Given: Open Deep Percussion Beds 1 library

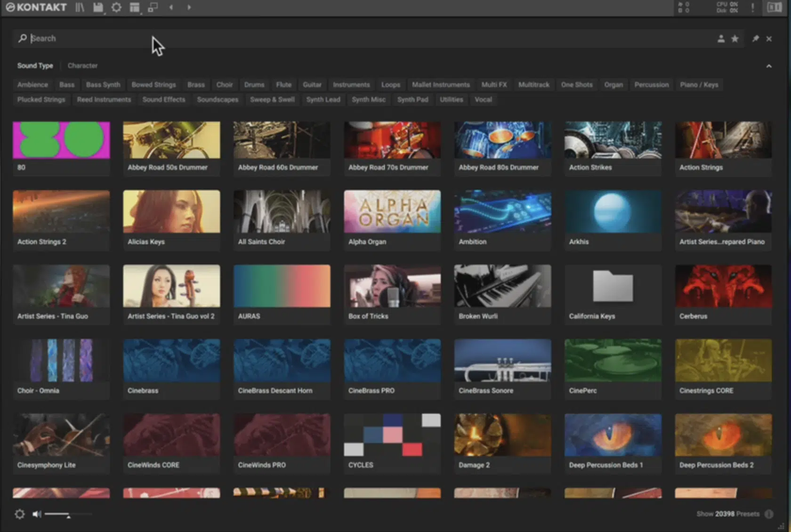Looking at the screenshot, I should point(613,443).
